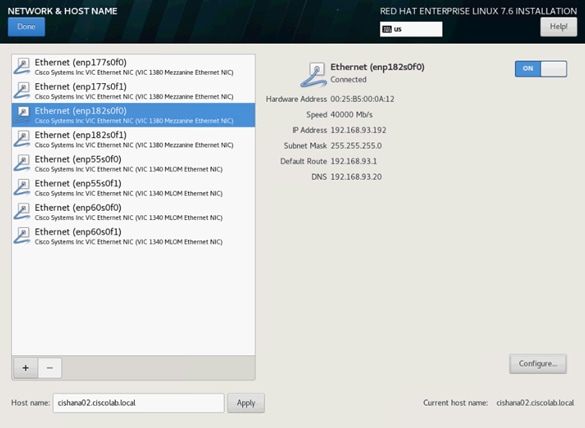Click the DNS value 192.168.93.20
The image size is (585, 428).
pos(356,177)
